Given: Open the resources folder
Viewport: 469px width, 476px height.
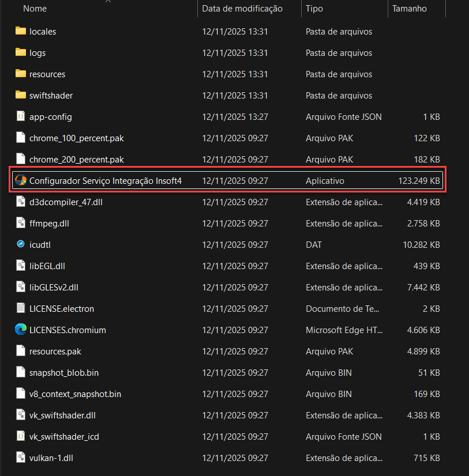Looking at the screenshot, I should [47, 74].
